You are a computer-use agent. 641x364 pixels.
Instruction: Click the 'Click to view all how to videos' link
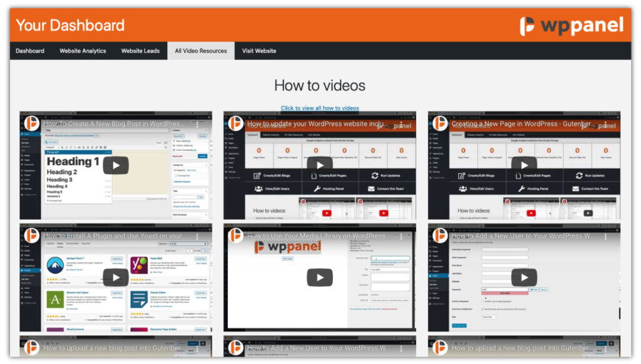[x=320, y=108]
